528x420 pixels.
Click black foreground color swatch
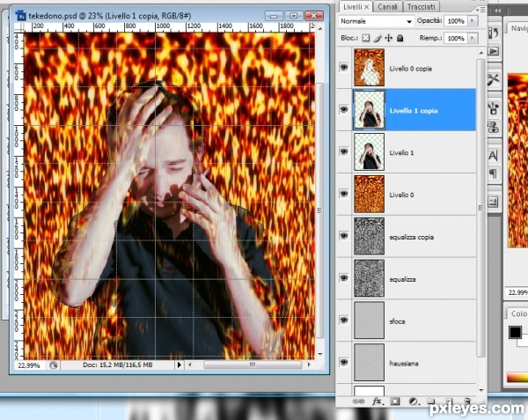click(x=515, y=332)
